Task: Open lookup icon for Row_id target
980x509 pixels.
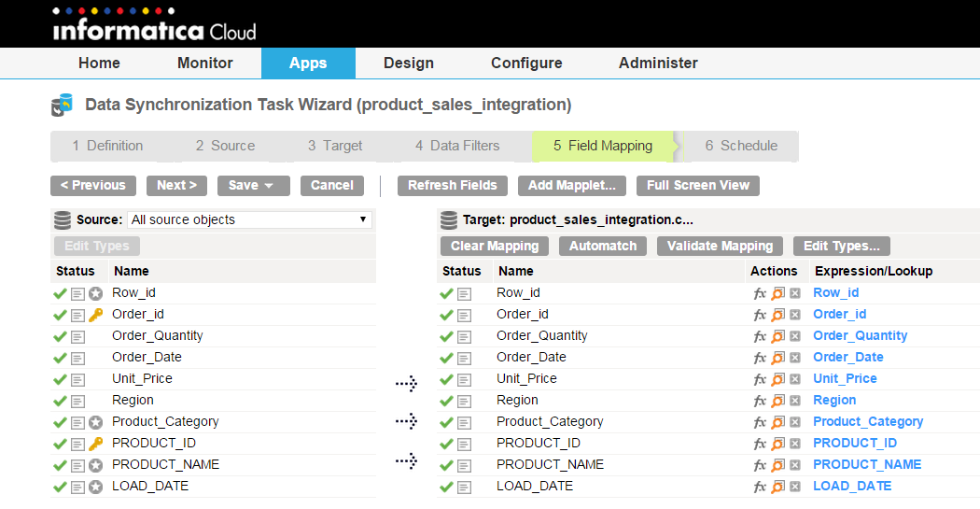Action: pos(777,293)
